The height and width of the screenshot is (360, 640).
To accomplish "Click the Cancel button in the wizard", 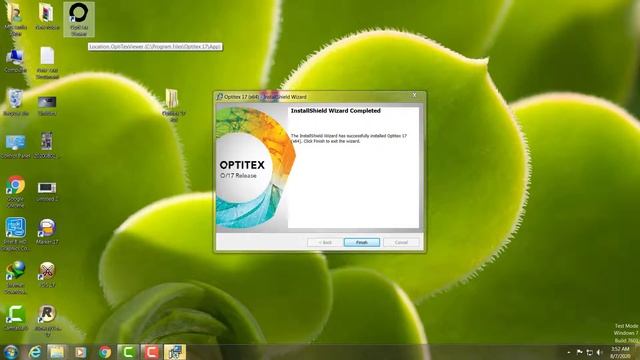I will point(401,242).
